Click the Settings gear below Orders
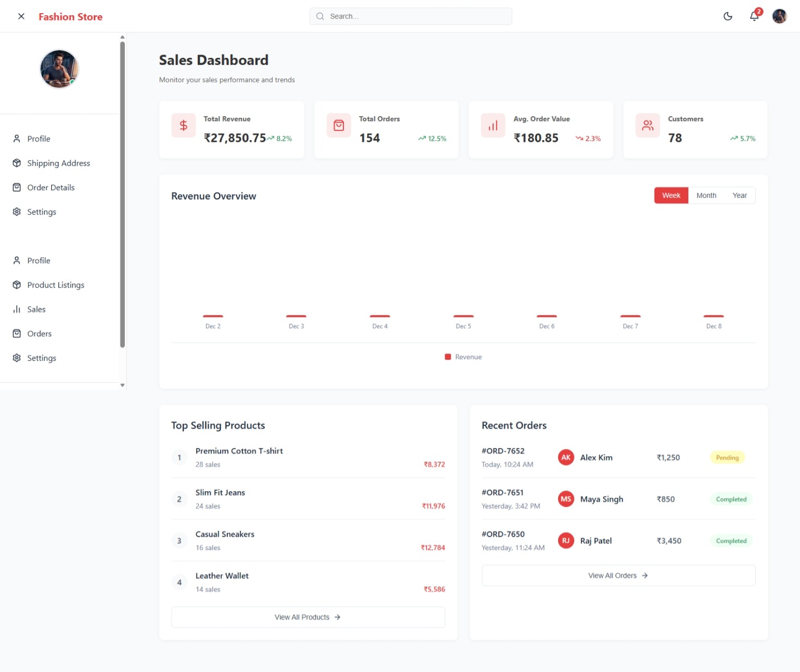The image size is (800, 672). pos(17,358)
